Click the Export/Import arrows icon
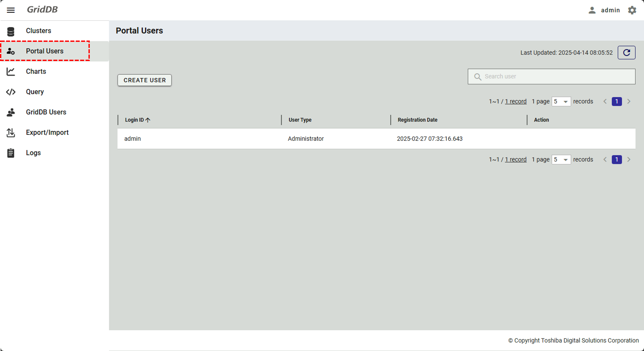The height and width of the screenshot is (351, 644). 11,133
